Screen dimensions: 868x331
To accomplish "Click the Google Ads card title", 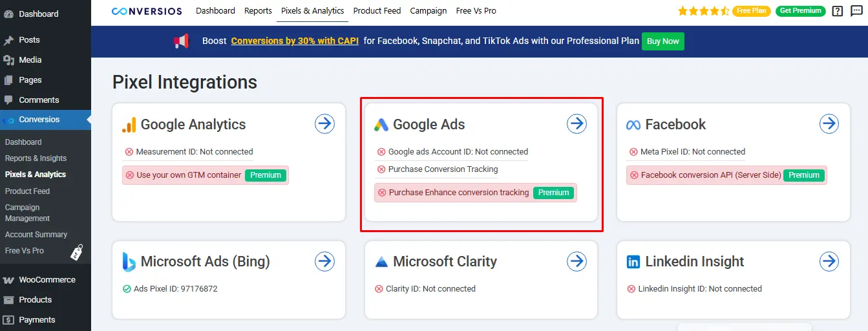I will pyautogui.click(x=429, y=125).
